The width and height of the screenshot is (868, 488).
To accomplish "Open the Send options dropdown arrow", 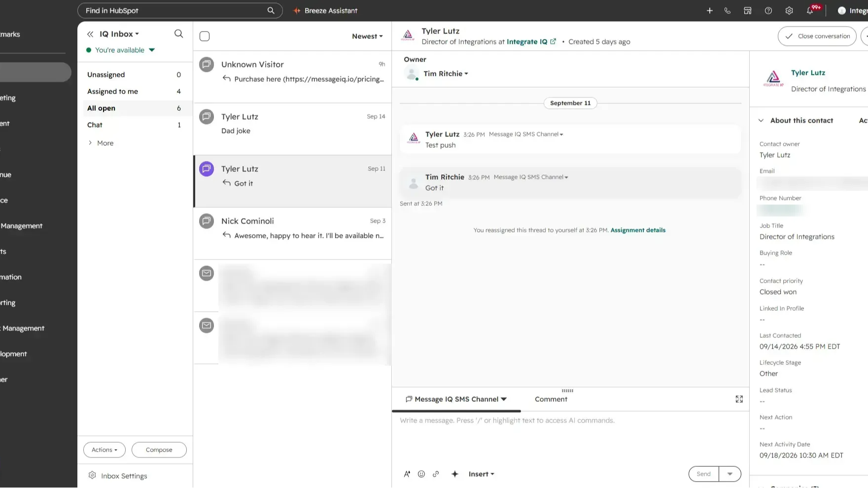I will pos(730,474).
